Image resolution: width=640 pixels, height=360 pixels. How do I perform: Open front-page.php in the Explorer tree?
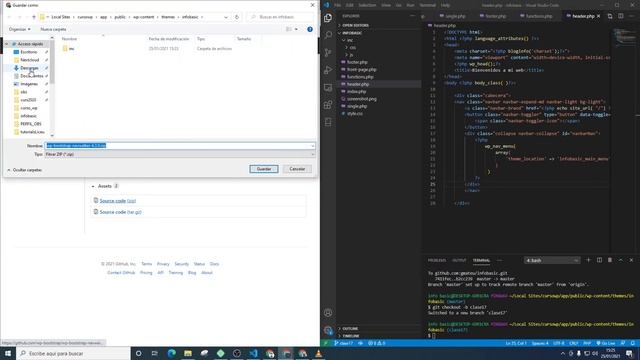[x=361, y=69]
